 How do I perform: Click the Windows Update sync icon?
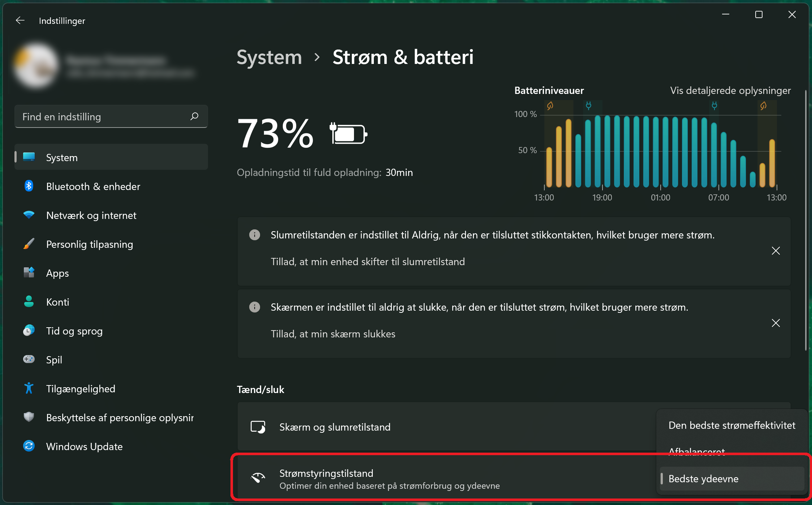pos(29,446)
